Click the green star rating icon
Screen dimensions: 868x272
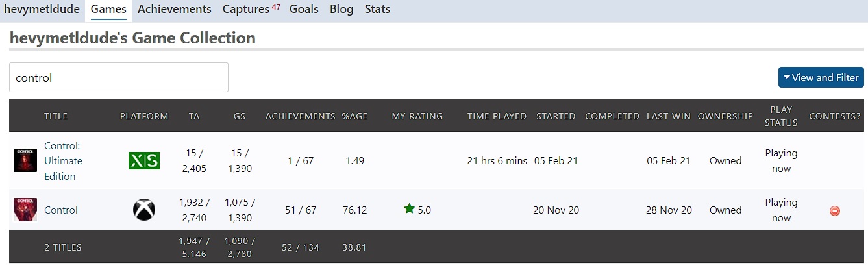pos(409,209)
